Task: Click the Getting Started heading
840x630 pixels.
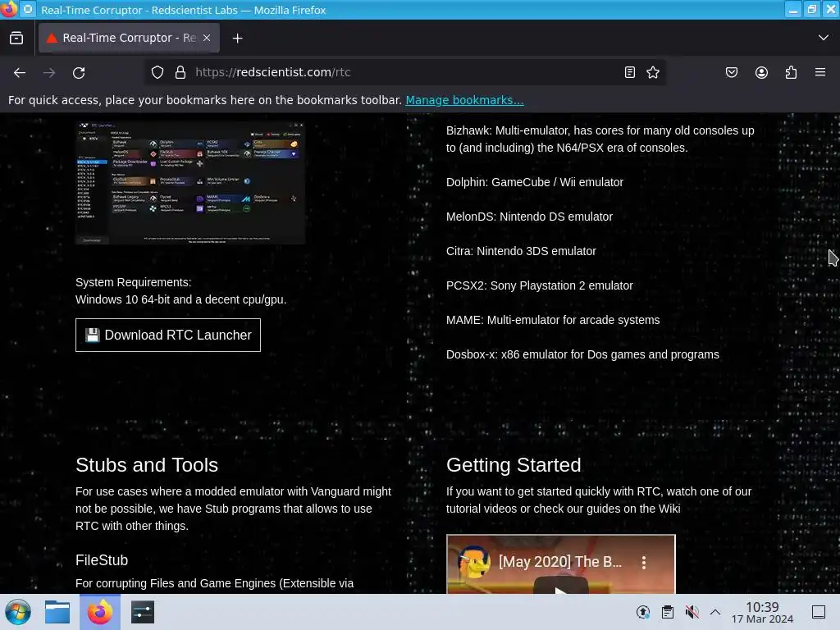Action: tap(514, 464)
